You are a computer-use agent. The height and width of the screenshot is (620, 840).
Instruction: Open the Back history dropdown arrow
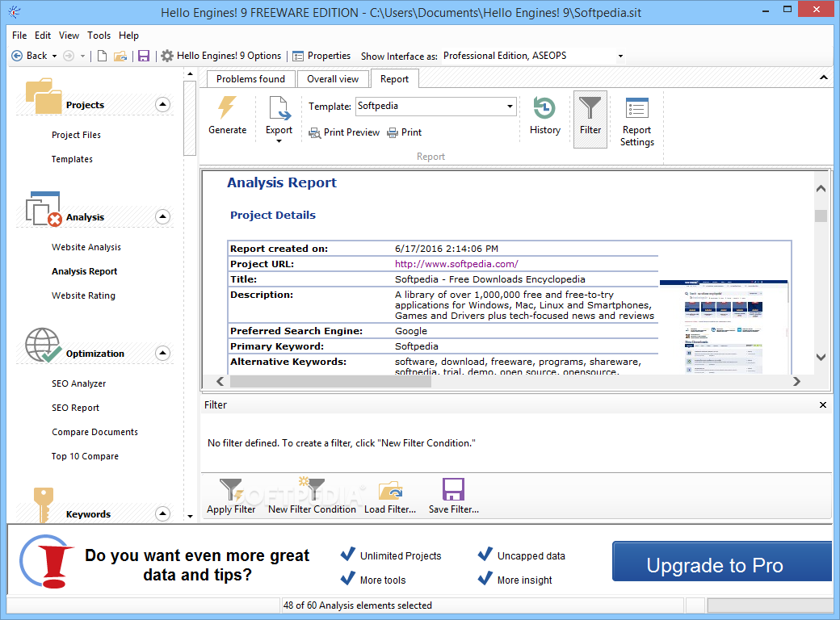[54, 56]
